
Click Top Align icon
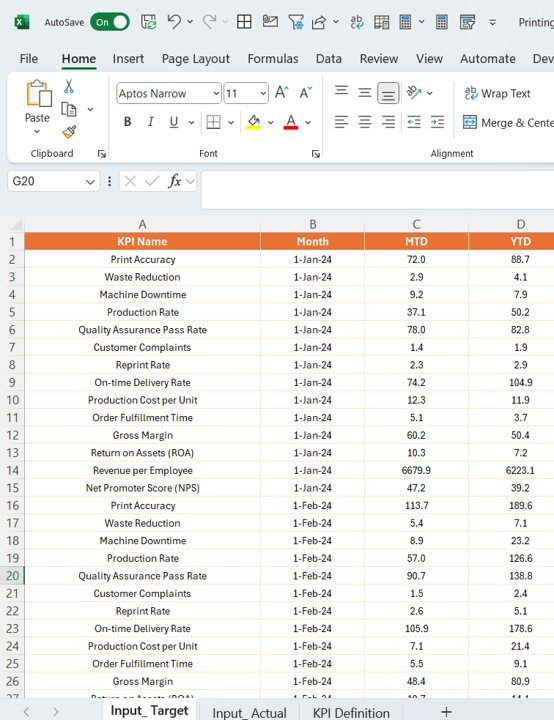pos(341,91)
